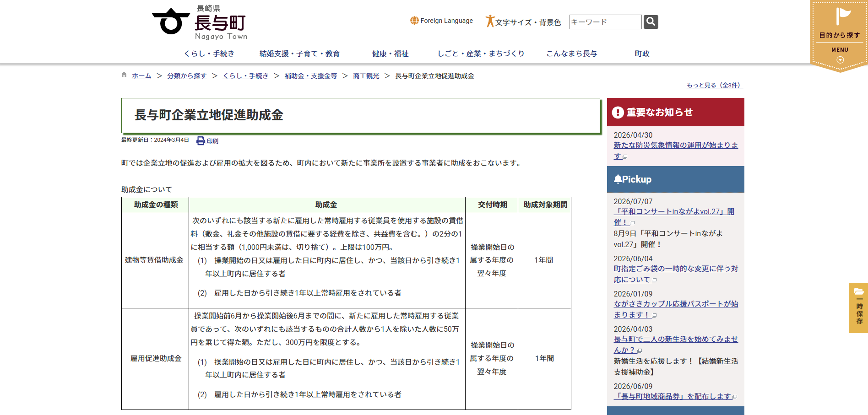868x415 pixels.
Task: Open 町指定ごみ袋の一時的な変更 link
Action: (x=676, y=274)
